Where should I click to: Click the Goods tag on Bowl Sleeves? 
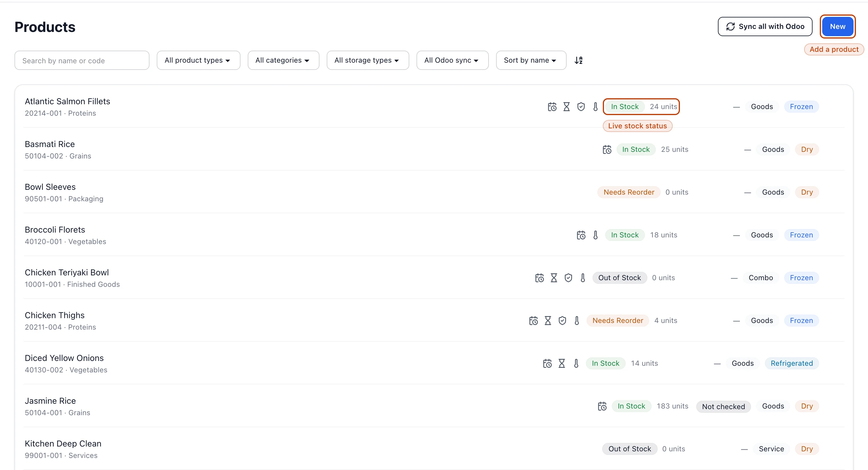[x=773, y=193]
